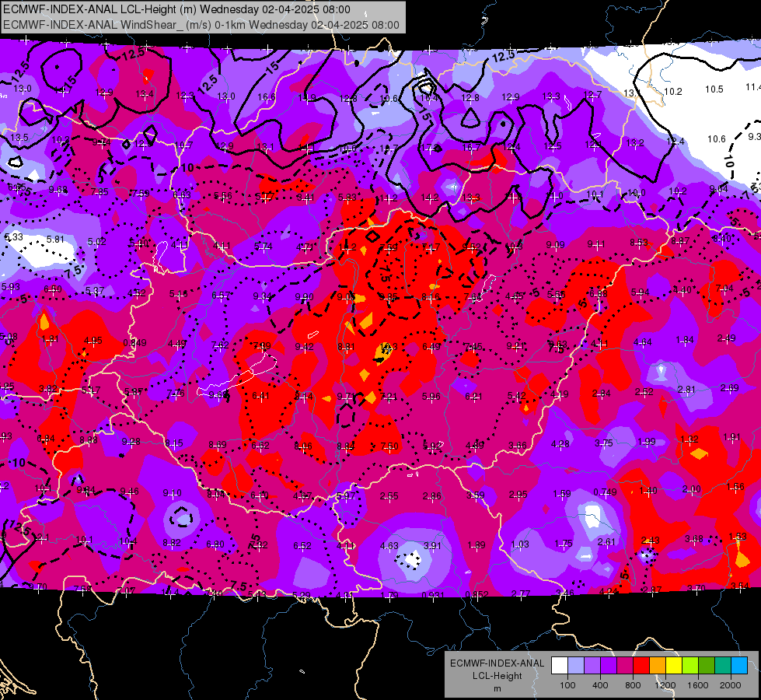Click the map value '9.09'
761x700 pixels.
click(555, 245)
